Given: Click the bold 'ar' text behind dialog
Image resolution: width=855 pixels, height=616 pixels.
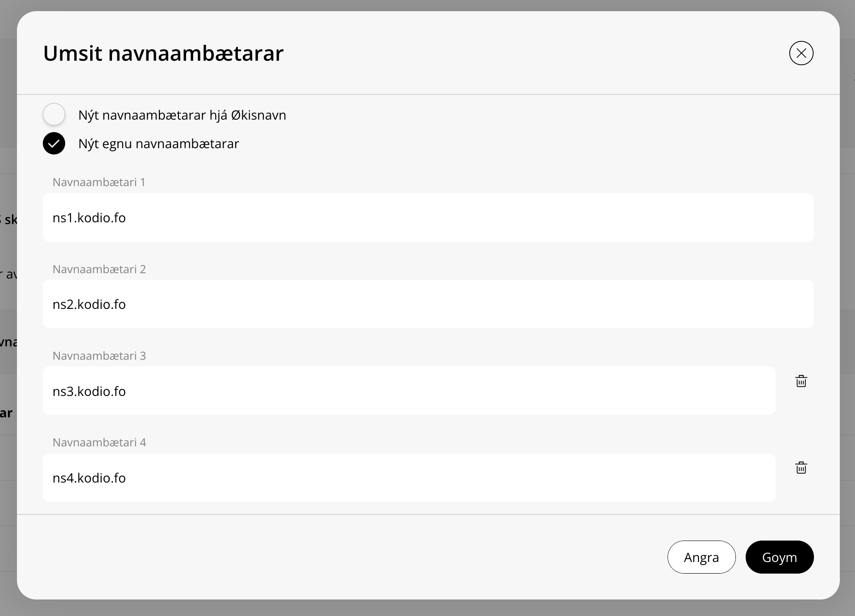Looking at the screenshot, I should 6,413.
